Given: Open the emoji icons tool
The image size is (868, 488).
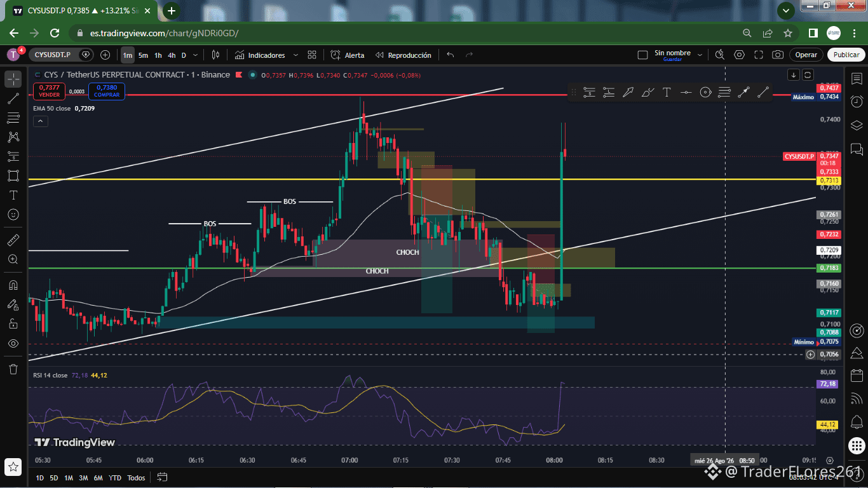Looking at the screenshot, I should click(x=13, y=214).
